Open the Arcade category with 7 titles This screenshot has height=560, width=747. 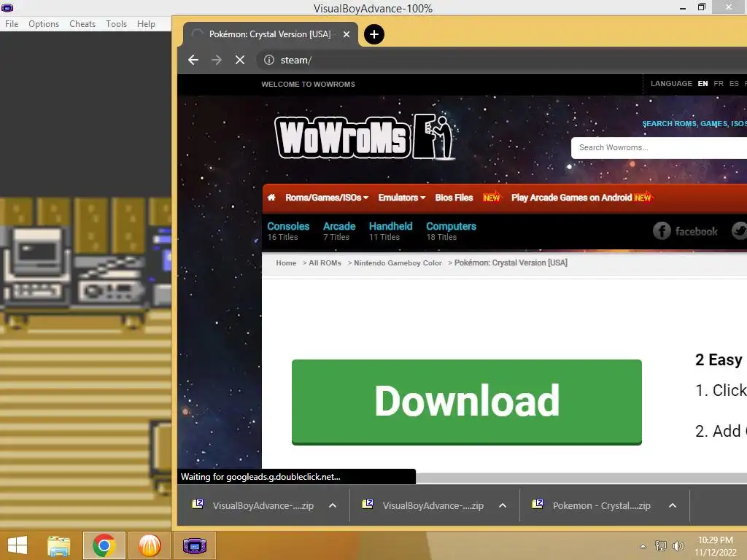pos(339,231)
